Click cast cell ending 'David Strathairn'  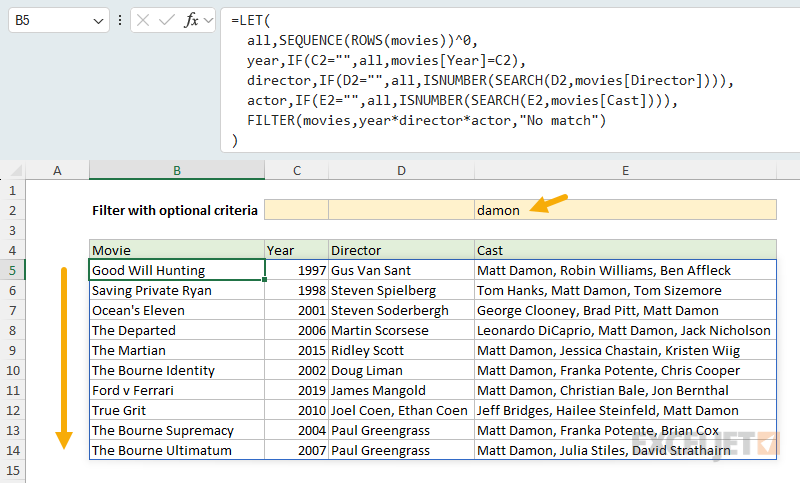(x=625, y=450)
